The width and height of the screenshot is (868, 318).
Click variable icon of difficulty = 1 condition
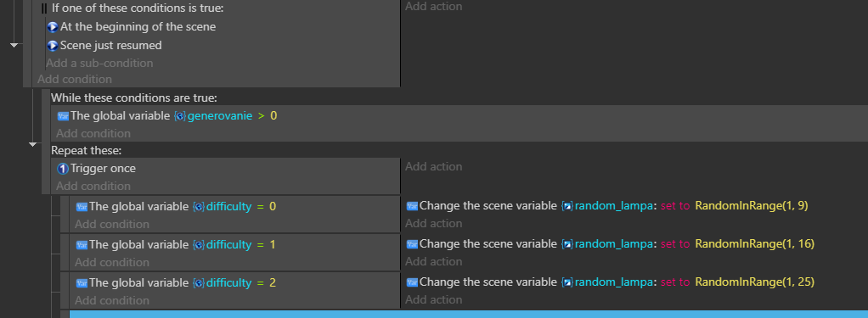(x=82, y=245)
